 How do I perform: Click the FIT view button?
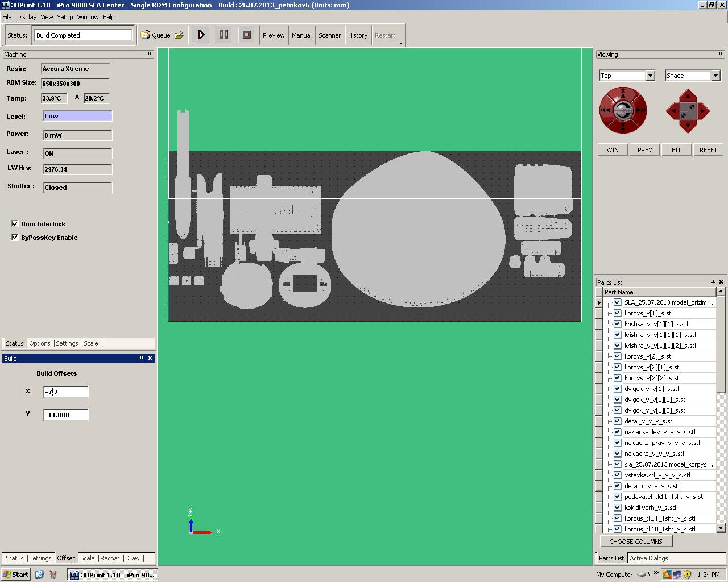676,150
